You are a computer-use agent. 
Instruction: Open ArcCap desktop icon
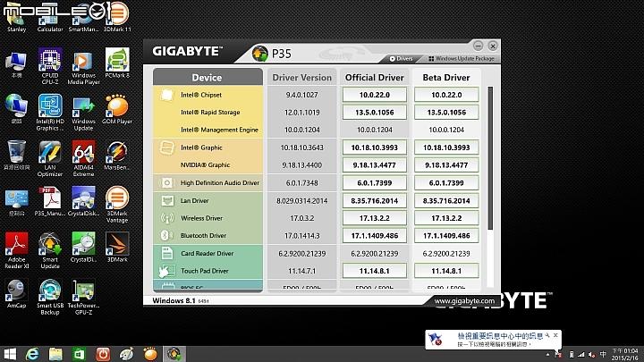16,293
